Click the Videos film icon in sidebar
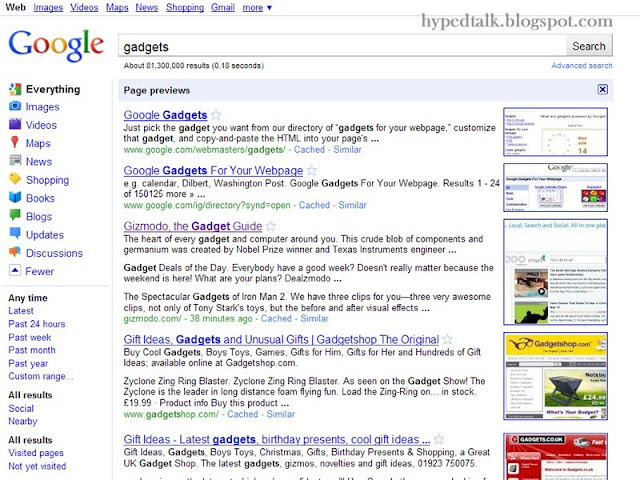Screen dimensions: 640x480 pos(15,124)
